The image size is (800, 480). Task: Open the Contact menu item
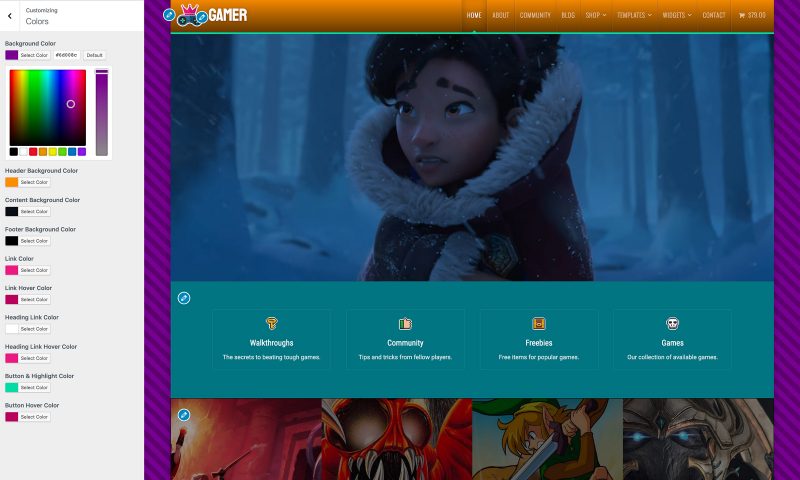click(714, 15)
